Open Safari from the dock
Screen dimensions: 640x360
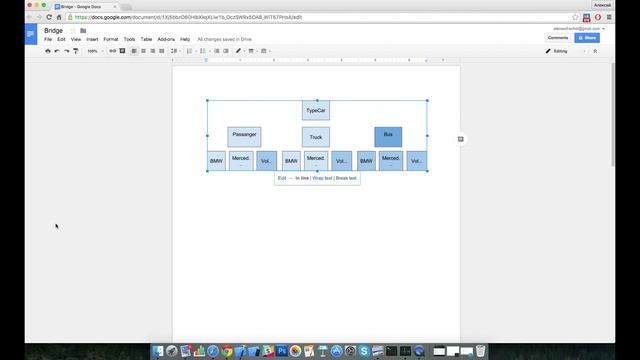point(213,351)
